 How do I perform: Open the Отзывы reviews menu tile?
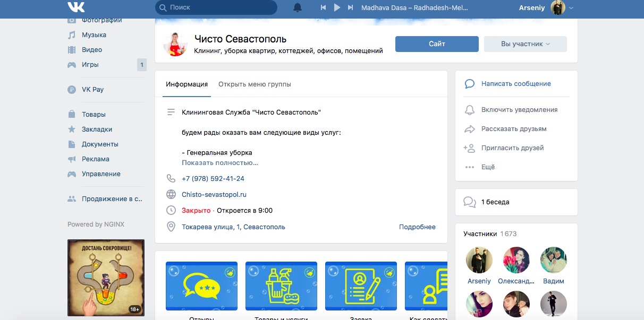(x=201, y=287)
